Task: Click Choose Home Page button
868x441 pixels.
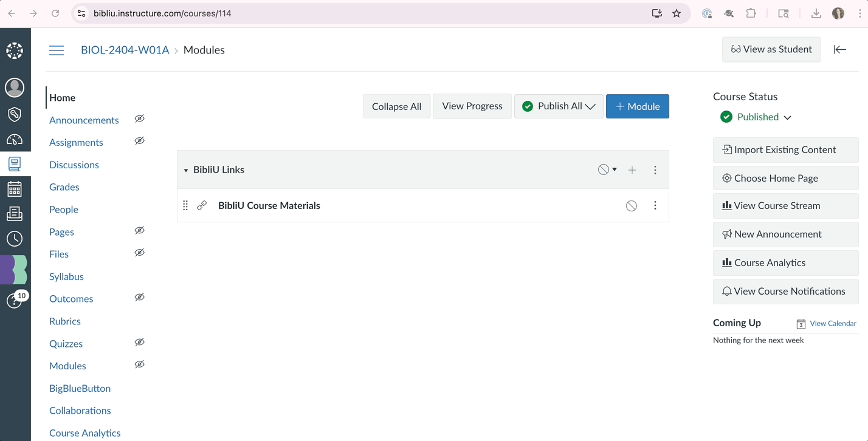Action: 785,178
